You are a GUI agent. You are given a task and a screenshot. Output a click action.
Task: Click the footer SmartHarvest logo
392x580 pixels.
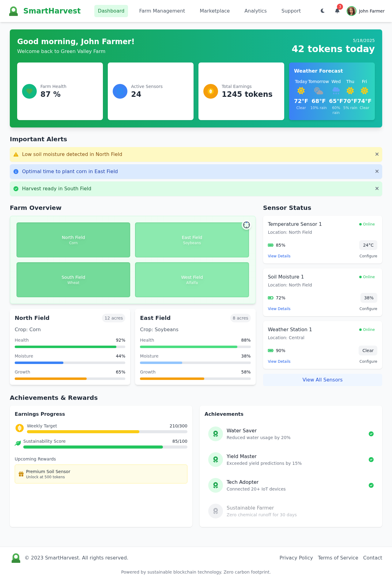pos(16,558)
